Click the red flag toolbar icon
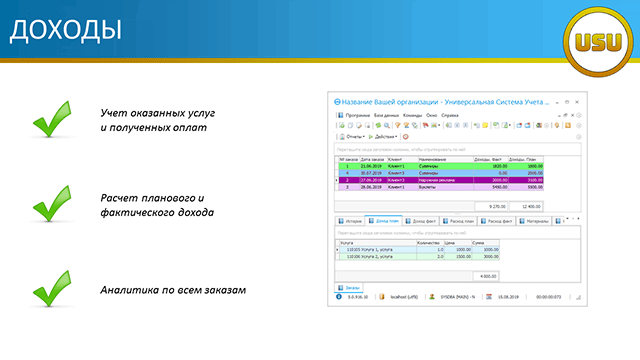 [x=425, y=125]
